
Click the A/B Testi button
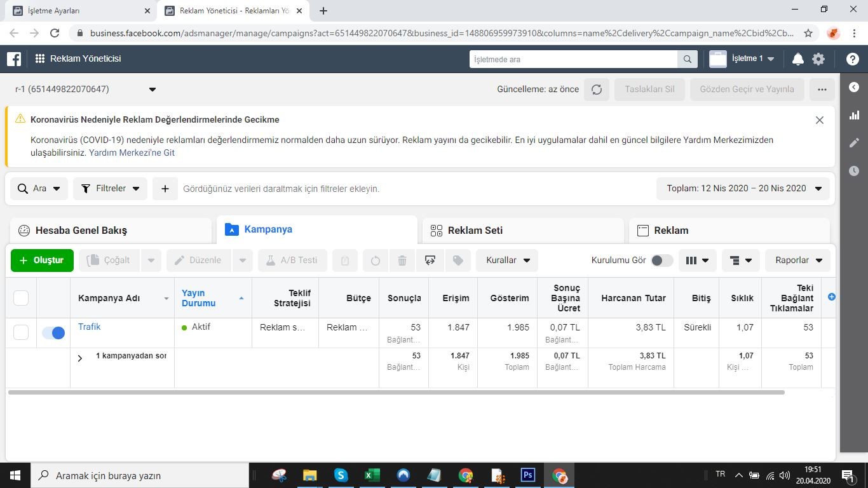tap(292, 261)
